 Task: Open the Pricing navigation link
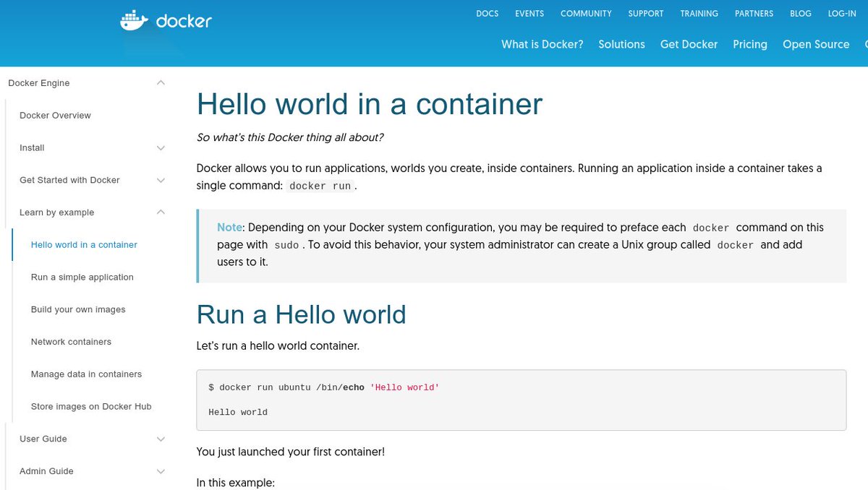point(750,44)
